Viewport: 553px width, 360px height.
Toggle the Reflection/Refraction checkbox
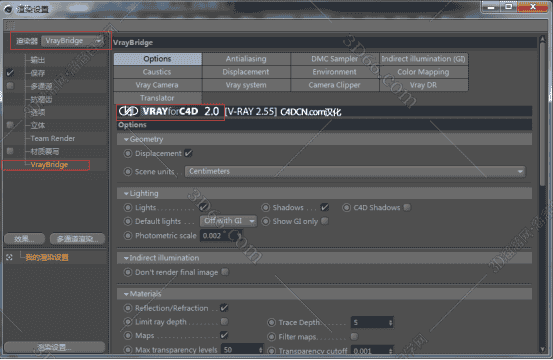coord(224,307)
